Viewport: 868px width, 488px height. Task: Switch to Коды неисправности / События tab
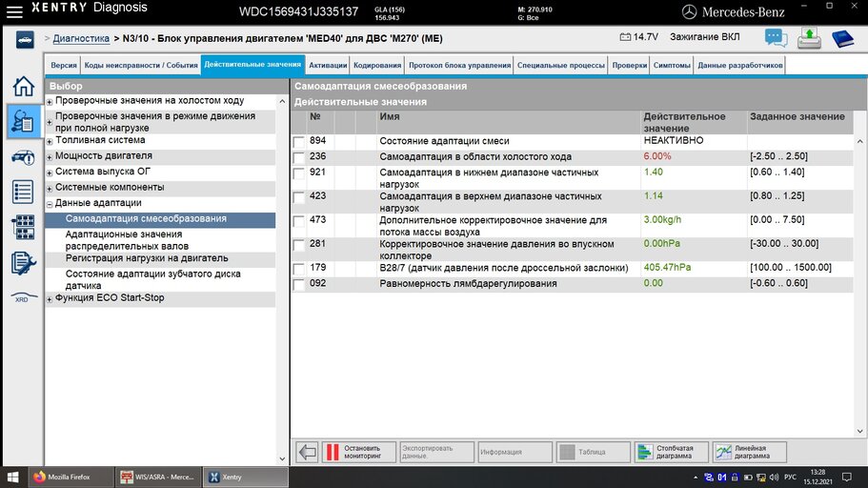pyautogui.click(x=141, y=66)
